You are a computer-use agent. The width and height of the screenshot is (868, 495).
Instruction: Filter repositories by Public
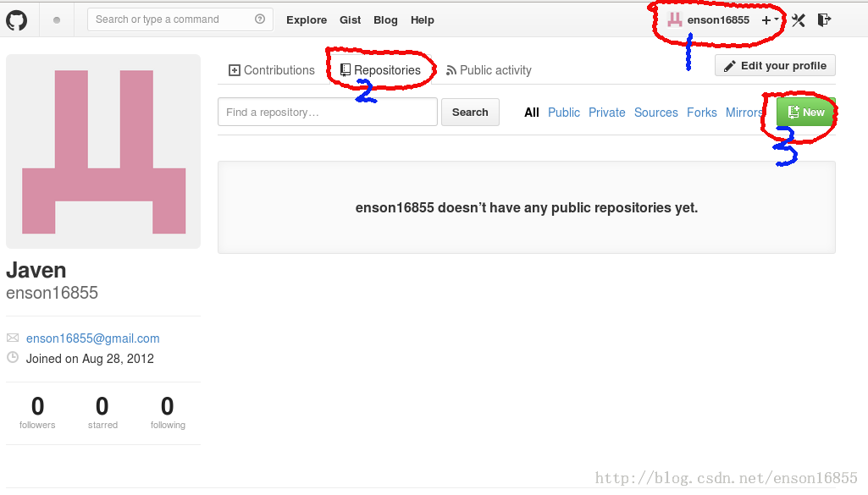[x=564, y=113]
